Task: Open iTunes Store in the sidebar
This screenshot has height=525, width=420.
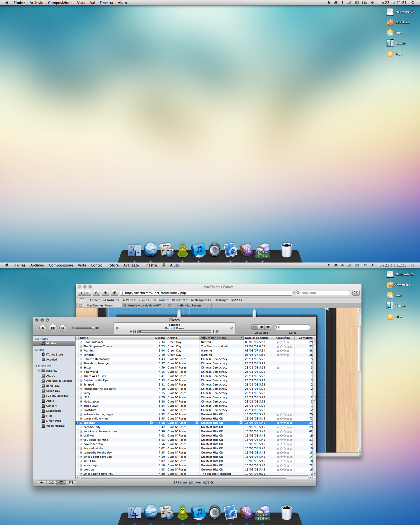Action: 54,354
